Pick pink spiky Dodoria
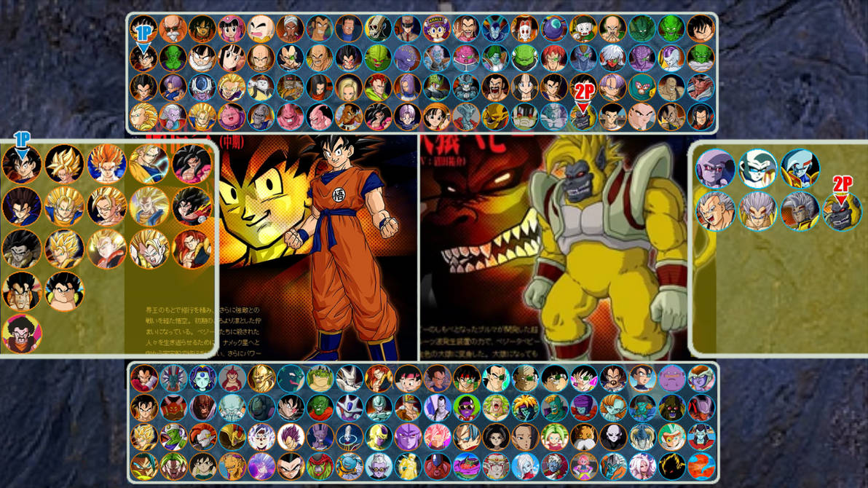The height and width of the screenshot is (488, 868). pyautogui.click(x=466, y=58)
